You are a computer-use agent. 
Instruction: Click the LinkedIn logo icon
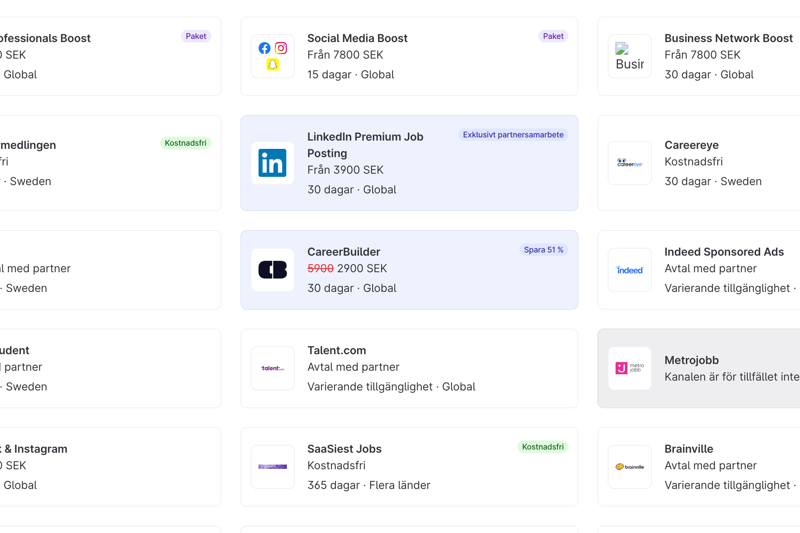[272, 163]
